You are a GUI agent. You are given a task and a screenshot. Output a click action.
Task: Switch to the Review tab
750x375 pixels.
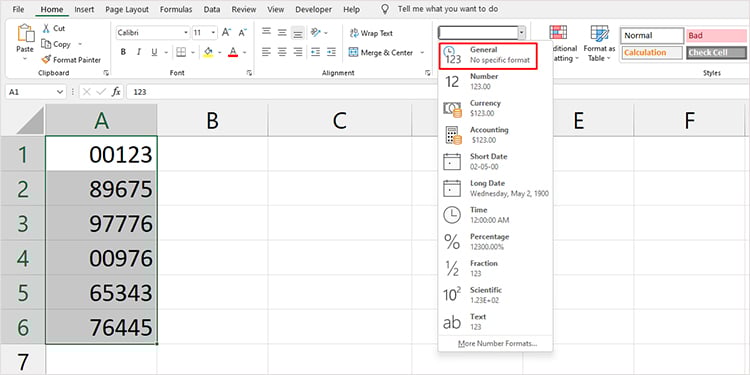click(243, 9)
